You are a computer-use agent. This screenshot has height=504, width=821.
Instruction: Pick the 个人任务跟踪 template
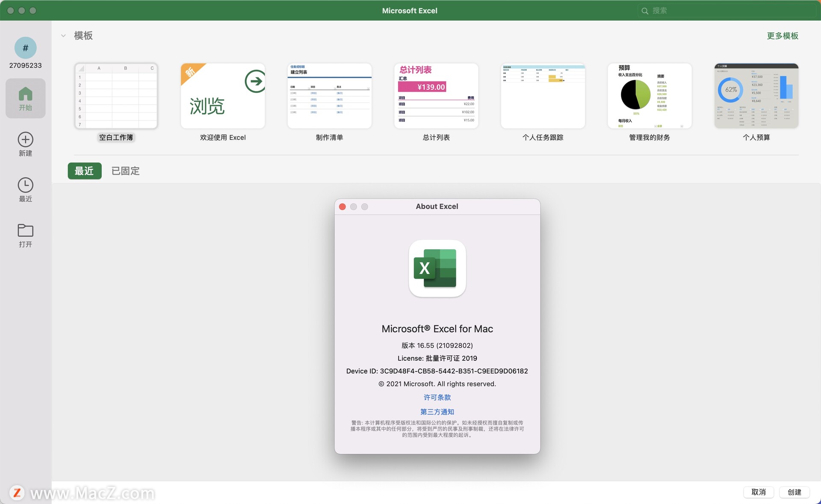pos(543,96)
